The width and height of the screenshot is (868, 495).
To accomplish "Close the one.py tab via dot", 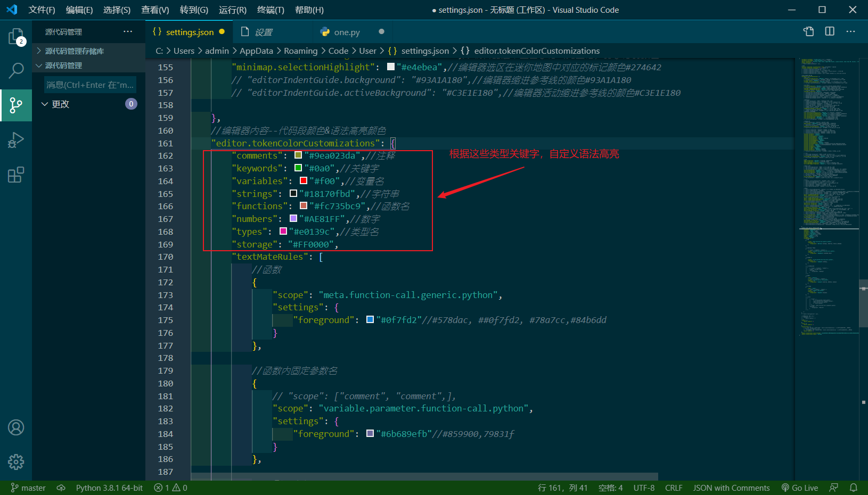I will (x=381, y=32).
